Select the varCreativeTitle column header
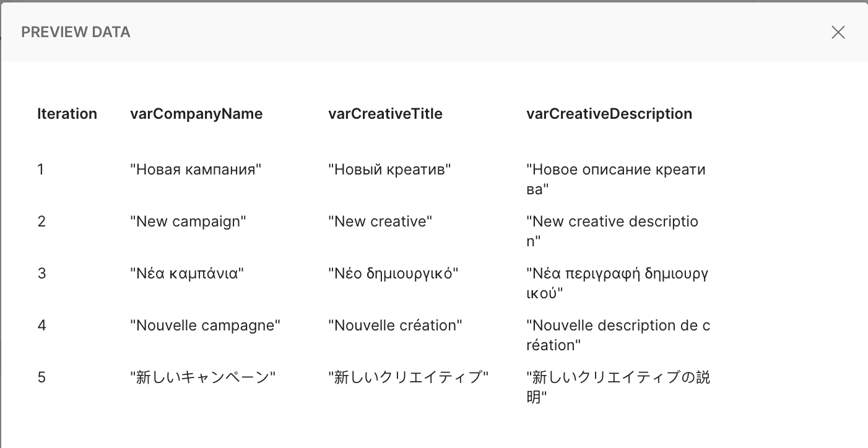This screenshot has width=868, height=448. (x=385, y=114)
